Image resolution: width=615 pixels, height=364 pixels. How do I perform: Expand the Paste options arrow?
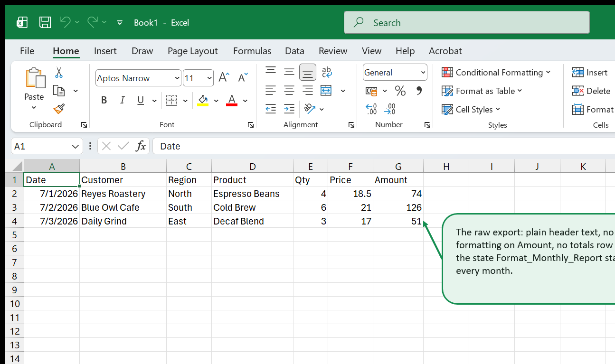pyautogui.click(x=34, y=108)
